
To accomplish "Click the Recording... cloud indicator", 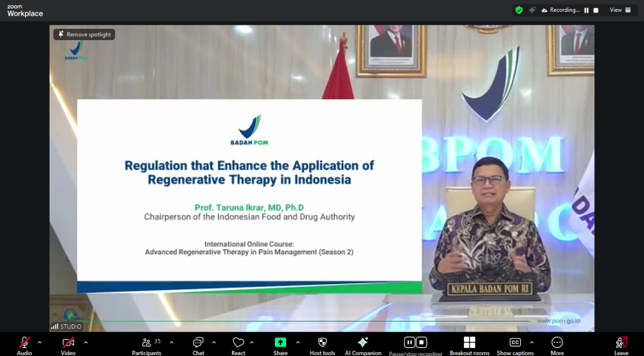I will pyautogui.click(x=560, y=10).
